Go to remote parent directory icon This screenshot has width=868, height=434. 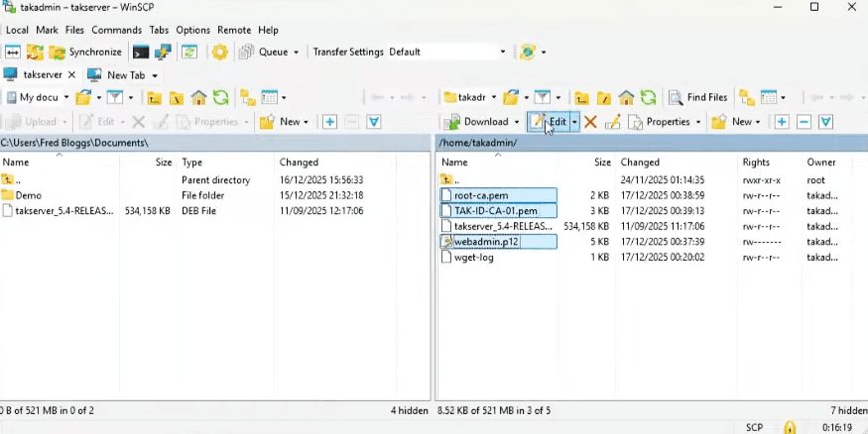click(581, 98)
